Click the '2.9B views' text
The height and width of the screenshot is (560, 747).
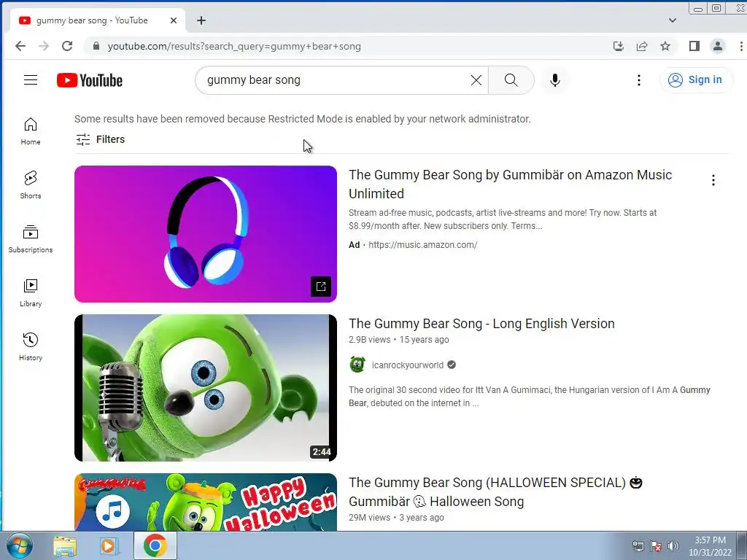[x=369, y=340]
